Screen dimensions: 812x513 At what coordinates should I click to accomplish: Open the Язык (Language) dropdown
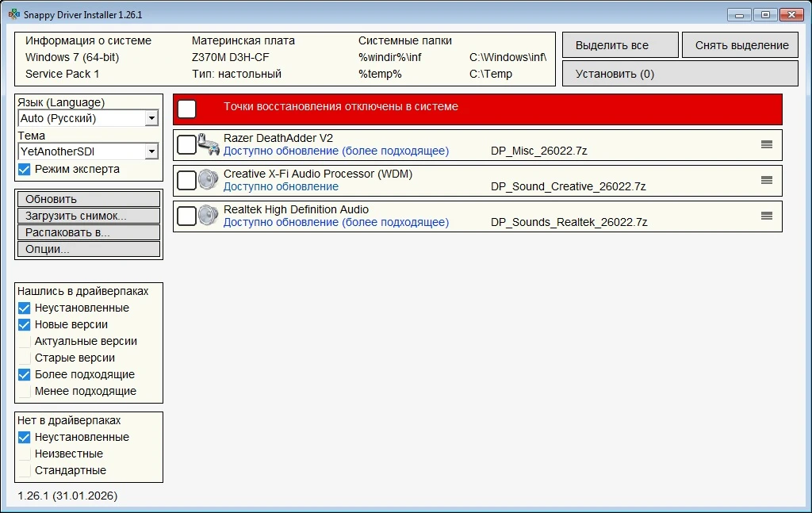(x=151, y=118)
